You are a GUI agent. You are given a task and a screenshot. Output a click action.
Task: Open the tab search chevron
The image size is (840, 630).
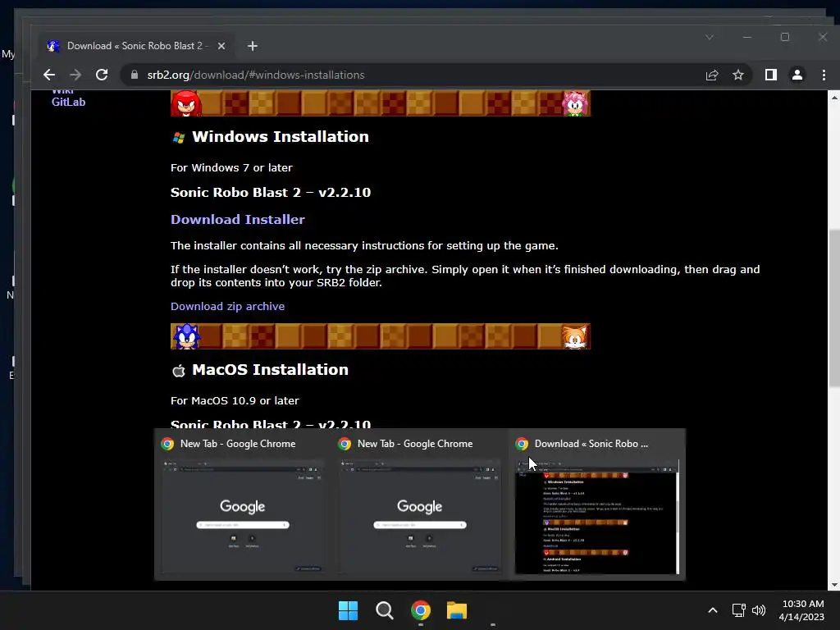pyautogui.click(x=710, y=37)
